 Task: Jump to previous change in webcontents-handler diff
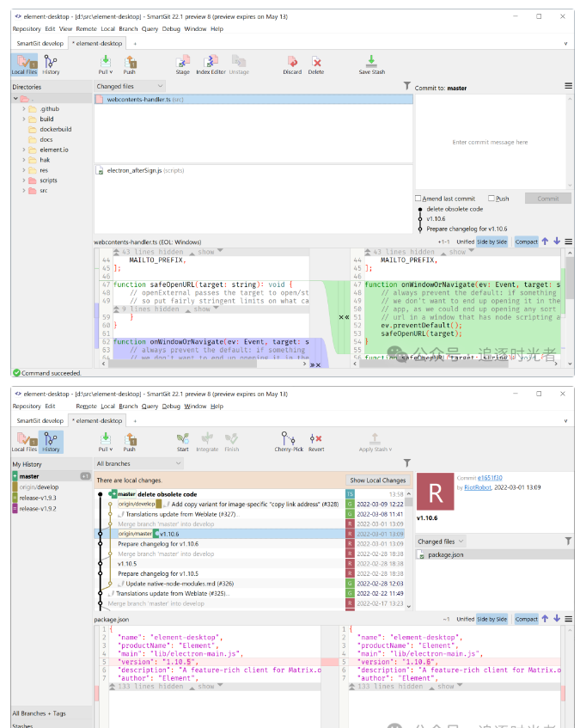click(545, 242)
